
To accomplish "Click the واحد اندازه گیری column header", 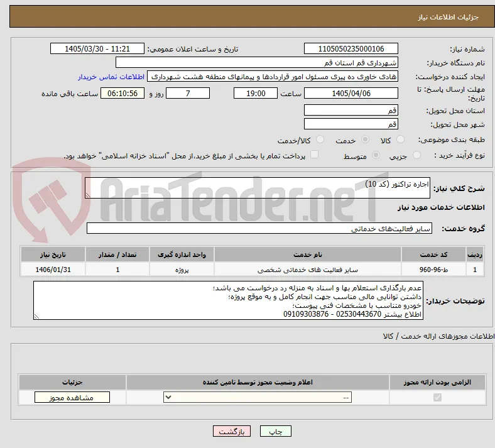I will [182, 254].
